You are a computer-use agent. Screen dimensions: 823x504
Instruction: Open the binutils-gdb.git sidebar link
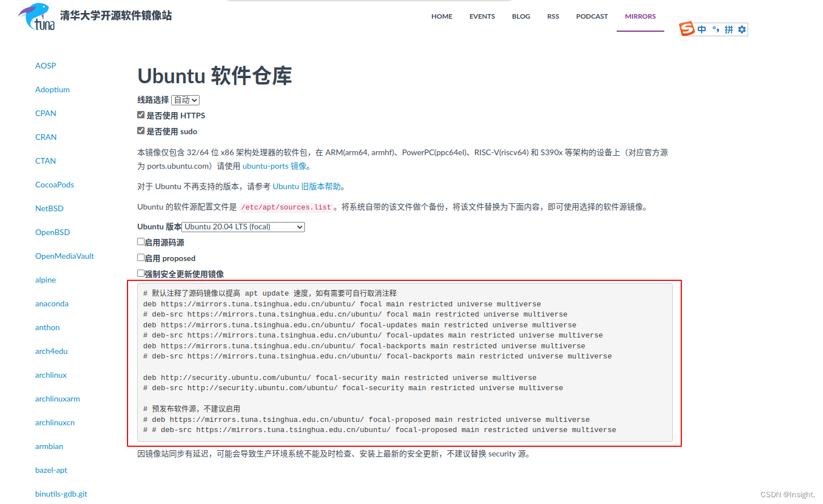(x=61, y=494)
